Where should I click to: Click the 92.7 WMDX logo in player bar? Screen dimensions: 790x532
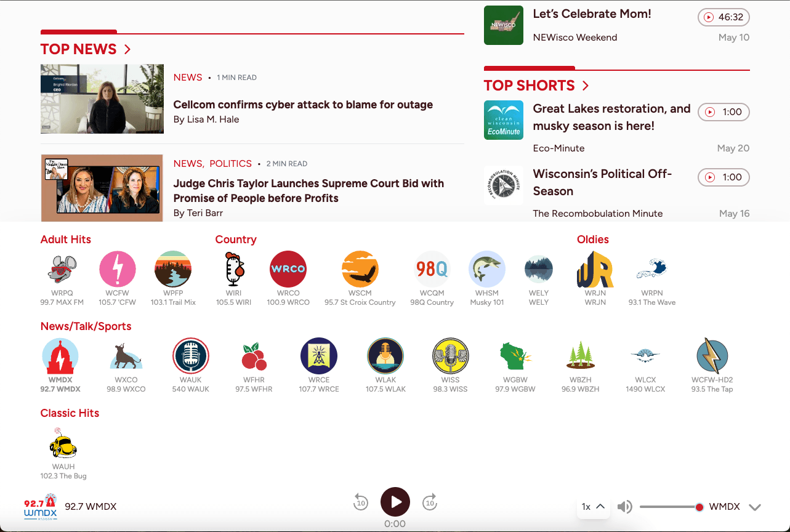coord(41,507)
